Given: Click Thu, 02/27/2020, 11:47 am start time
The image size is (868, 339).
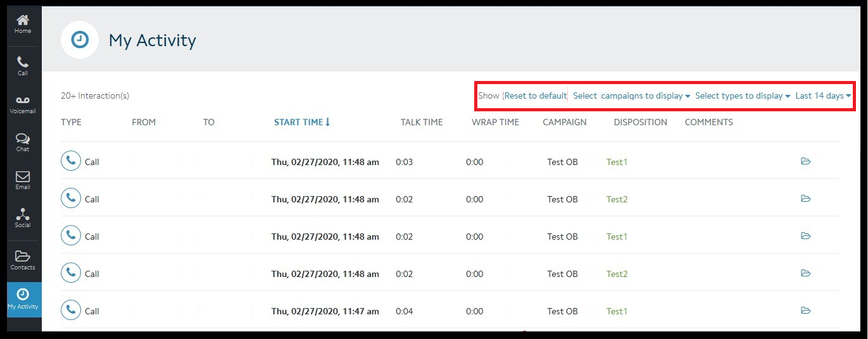Looking at the screenshot, I should (325, 311).
